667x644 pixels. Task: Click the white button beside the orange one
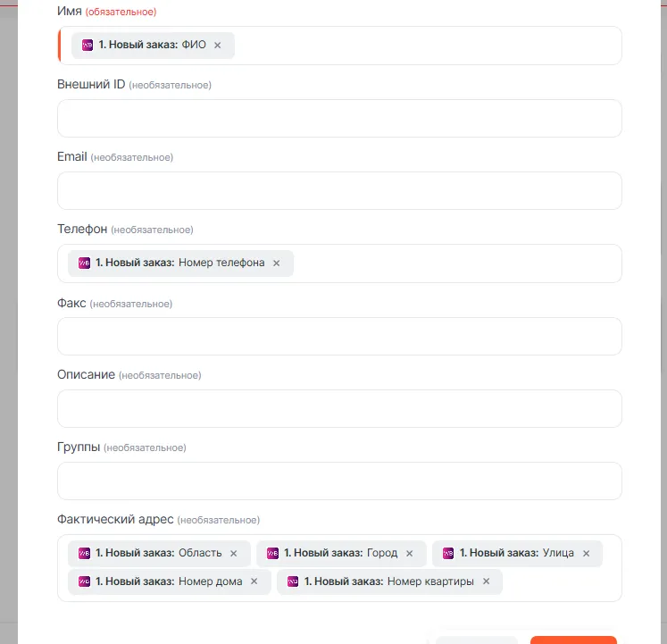(477, 640)
